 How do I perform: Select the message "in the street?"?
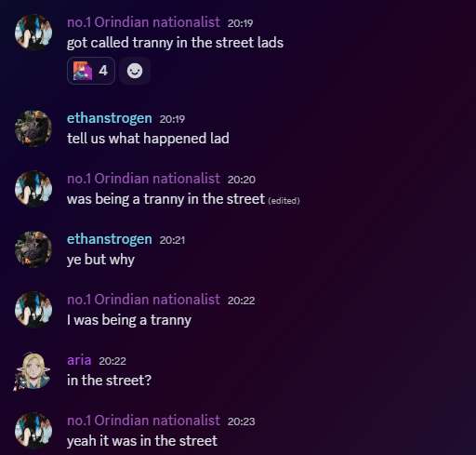click(x=109, y=381)
